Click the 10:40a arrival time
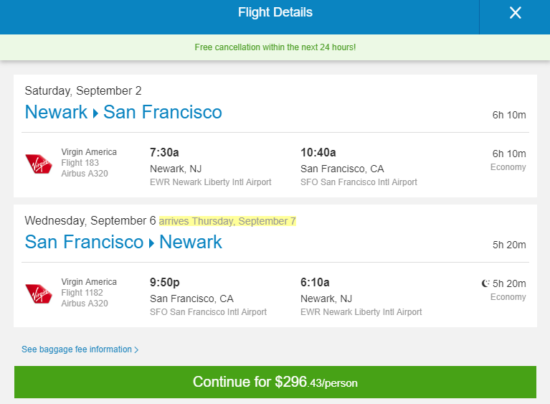 (x=318, y=153)
